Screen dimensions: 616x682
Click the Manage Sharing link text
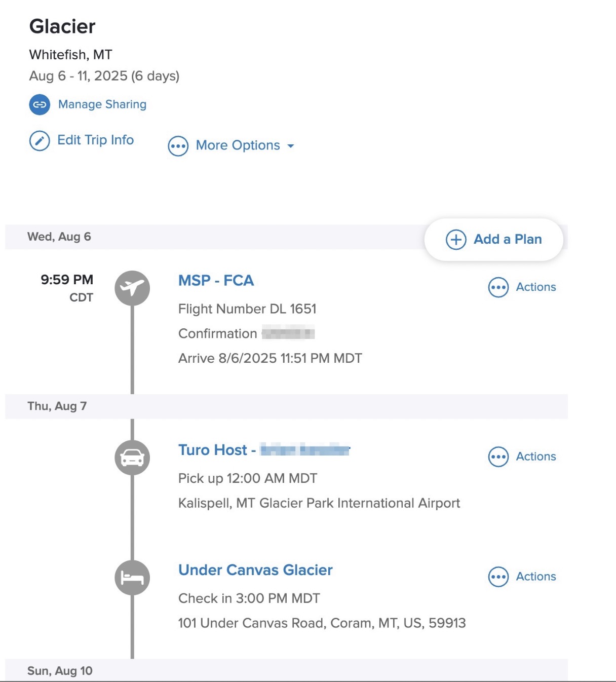click(102, 104)
